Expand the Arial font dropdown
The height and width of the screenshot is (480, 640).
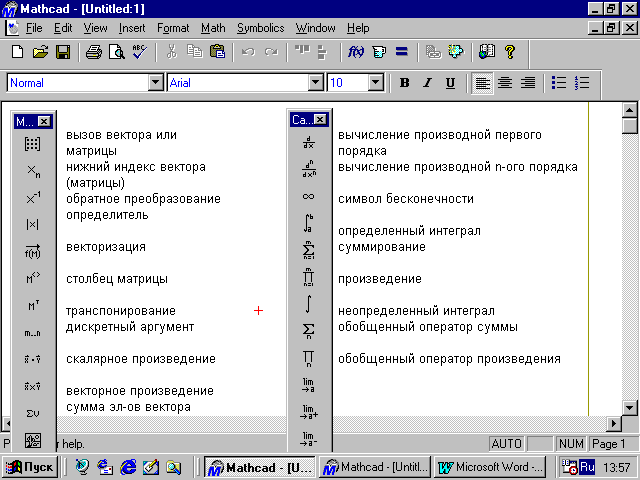(x=316, y=83)
